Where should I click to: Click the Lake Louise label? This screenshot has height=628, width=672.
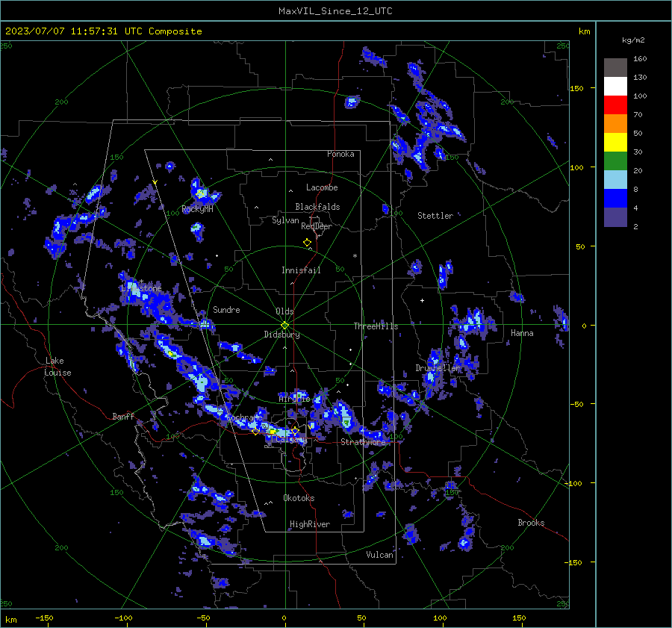tap(57, 367)
